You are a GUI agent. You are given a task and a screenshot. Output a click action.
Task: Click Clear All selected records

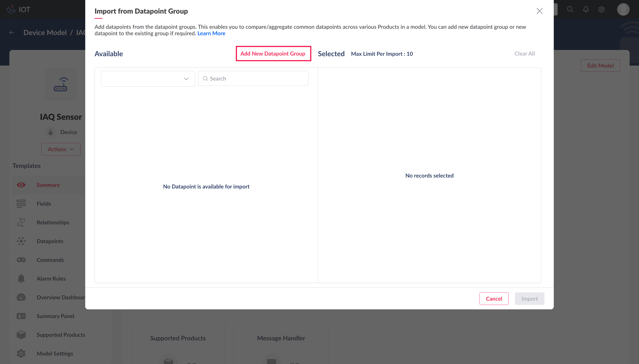pos(525,54)
